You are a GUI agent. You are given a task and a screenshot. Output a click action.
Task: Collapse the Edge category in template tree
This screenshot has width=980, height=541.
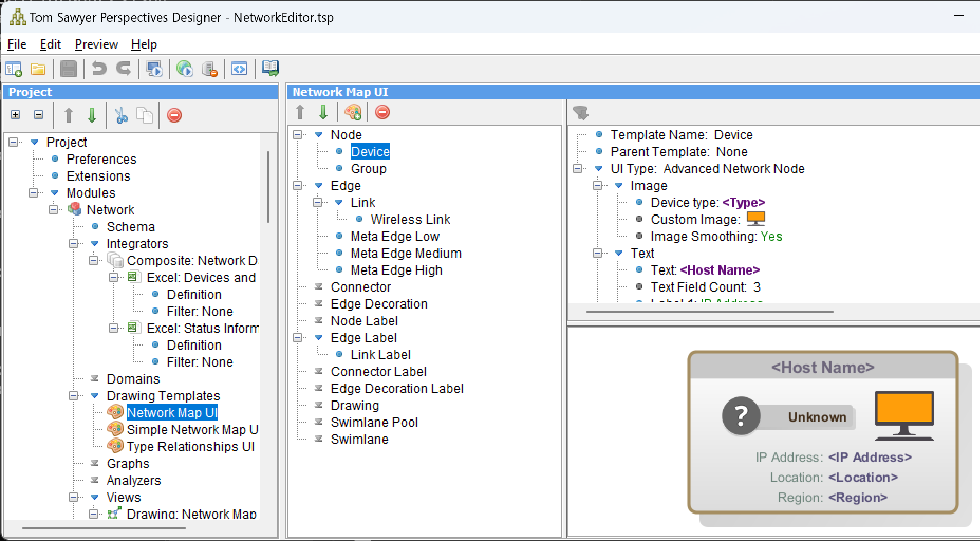(298, 185)
